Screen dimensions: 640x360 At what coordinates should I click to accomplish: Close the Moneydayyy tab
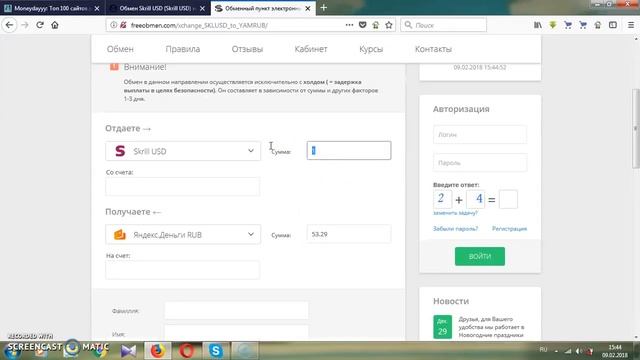click(97, 8)
